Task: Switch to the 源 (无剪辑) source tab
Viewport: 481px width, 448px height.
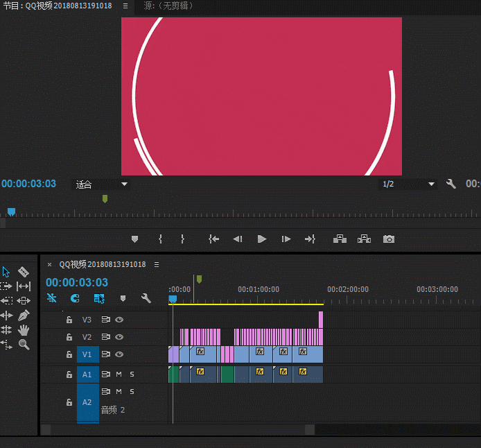Action: 168,6
